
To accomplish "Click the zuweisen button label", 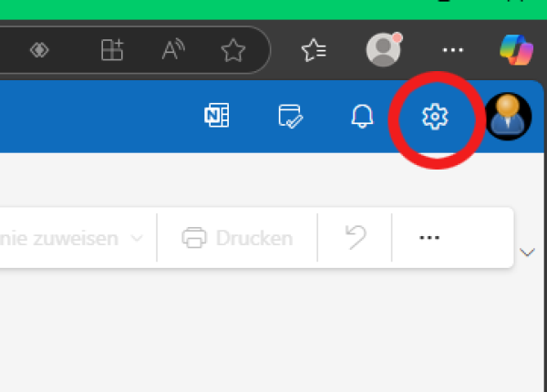I will point(59,239).
